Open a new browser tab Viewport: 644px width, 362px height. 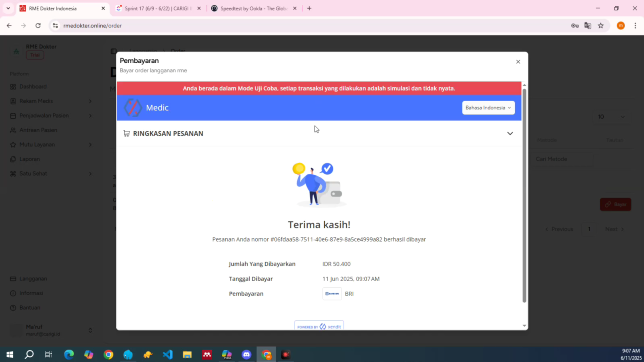coord(309,8)
